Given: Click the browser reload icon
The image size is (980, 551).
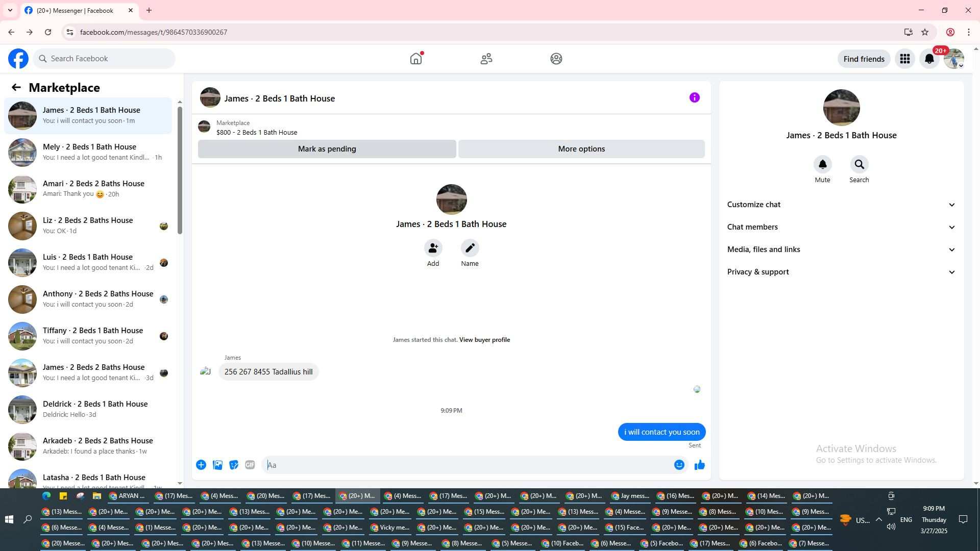Looking at the screenshot, I should [x=48, y=32].
